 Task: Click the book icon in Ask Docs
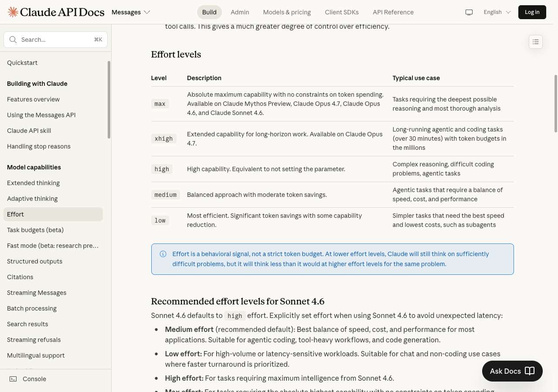point(530,371)
